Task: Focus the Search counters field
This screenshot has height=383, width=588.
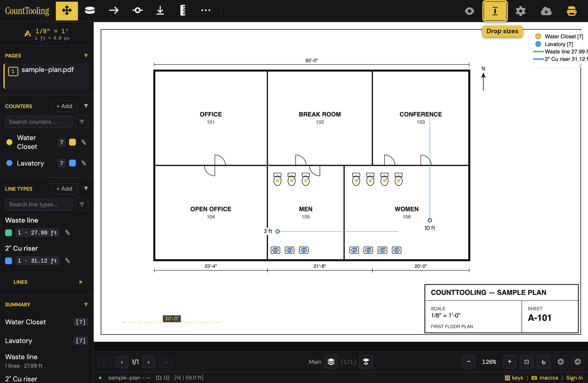Action: [39, 122]
